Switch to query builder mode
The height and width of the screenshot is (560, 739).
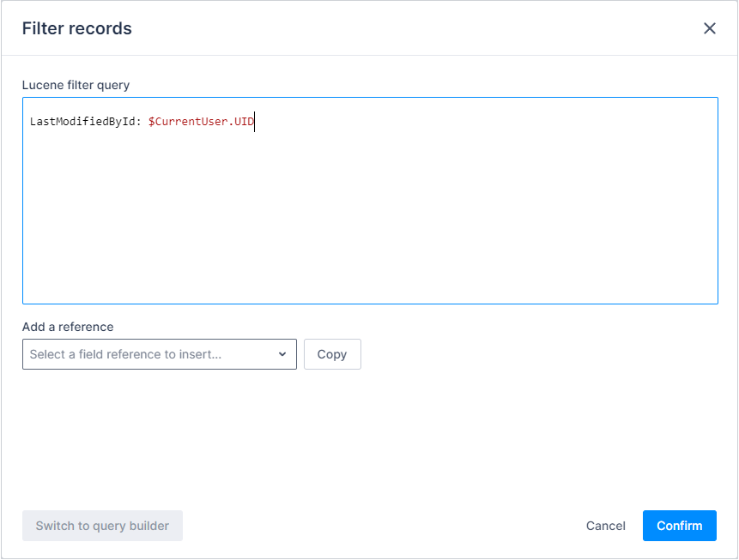[102, 526]
